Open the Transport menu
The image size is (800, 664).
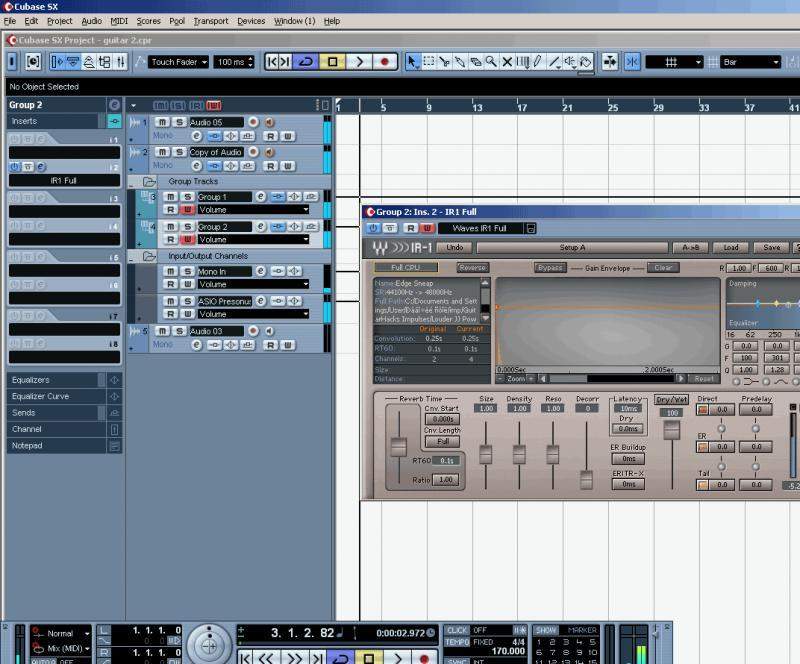pyautogui.click(x=210, y=20)
